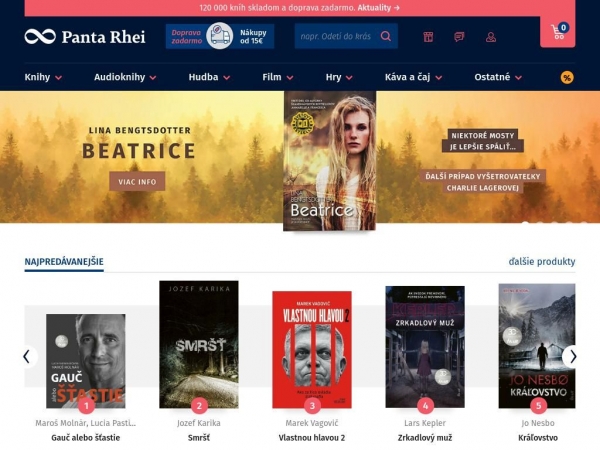Follow the ďalšie produkty link
This screenshot has height=450, width=600.
point(541,262)
